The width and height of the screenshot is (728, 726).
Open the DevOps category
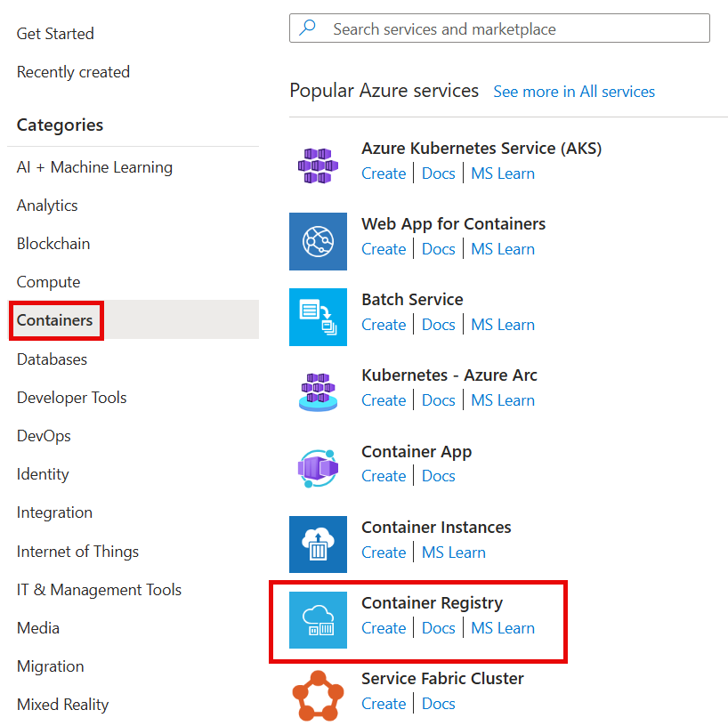click(x=44, y=435)
